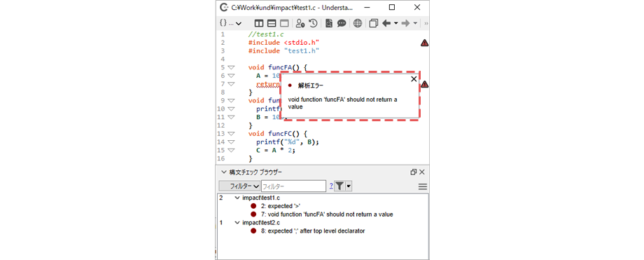Select error "8: expected ';' after top level declarator"
This screenshot has height=260, width=644.
(x=307, y=231)
